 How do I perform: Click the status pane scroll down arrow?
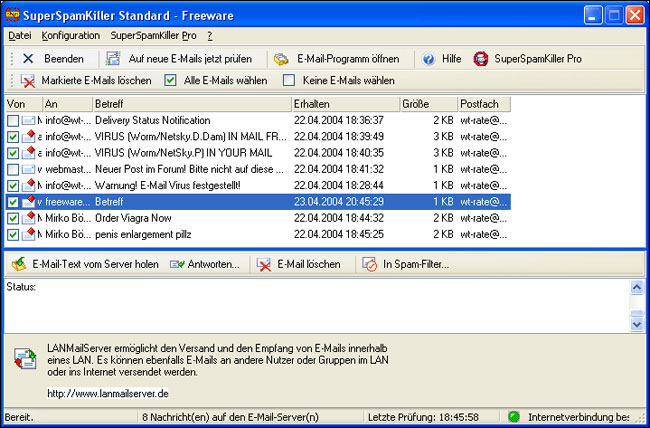tap(637, 324)
